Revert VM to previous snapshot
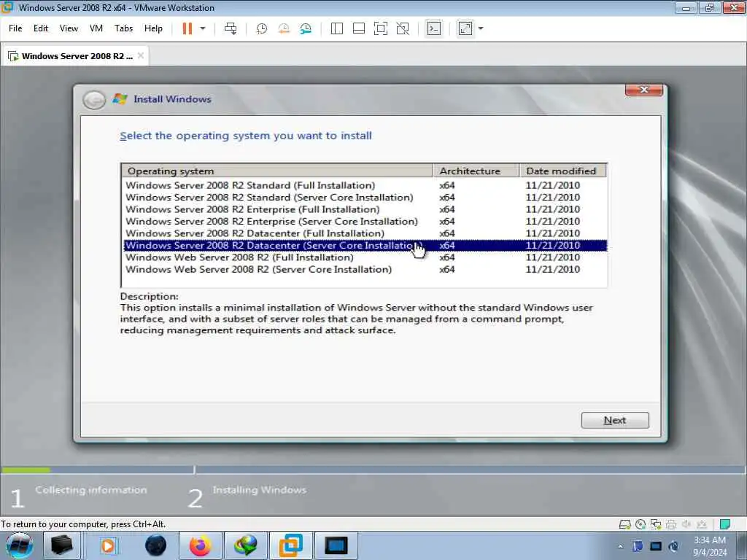747x560 pixels. pos(284,28)
